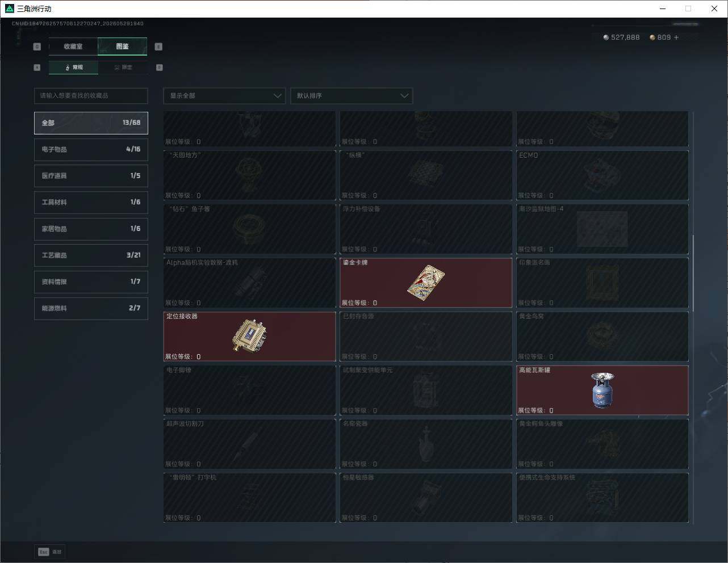Switch to the 收藏室 tab
The image size is (728, 563).
pos(73,47)
